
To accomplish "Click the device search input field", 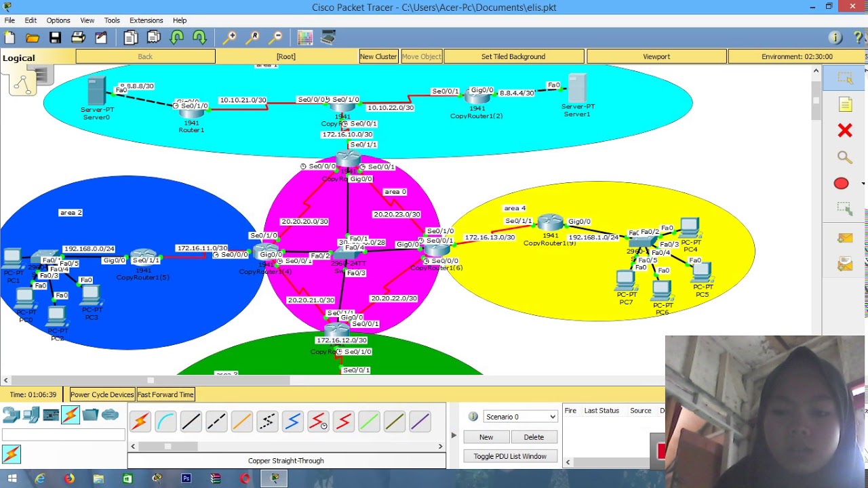I will [x=63, y=434].
